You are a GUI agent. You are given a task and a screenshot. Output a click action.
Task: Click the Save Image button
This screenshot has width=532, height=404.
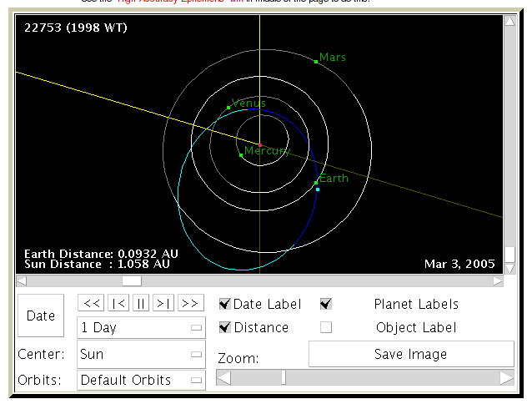tap(411, 354)
